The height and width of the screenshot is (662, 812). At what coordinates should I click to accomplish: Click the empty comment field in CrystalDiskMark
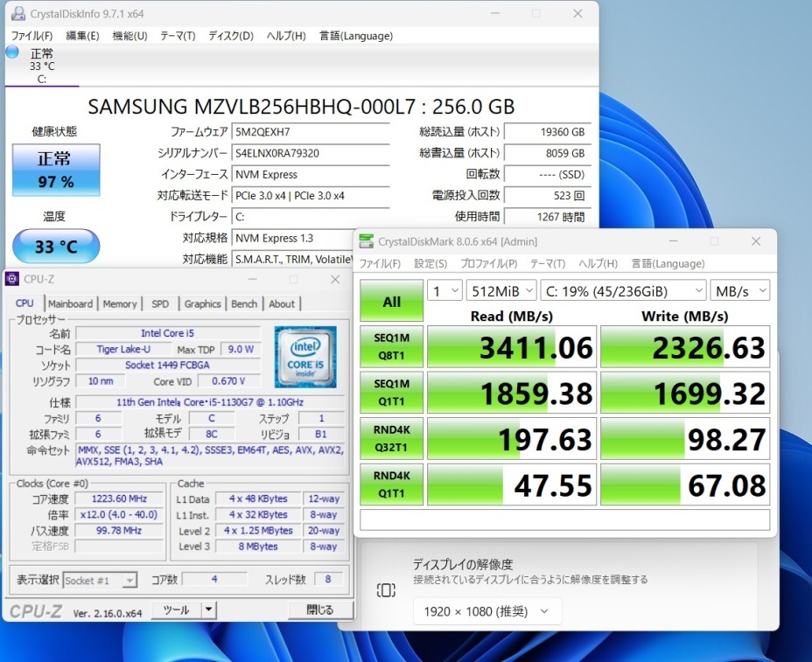coord(565,519)
